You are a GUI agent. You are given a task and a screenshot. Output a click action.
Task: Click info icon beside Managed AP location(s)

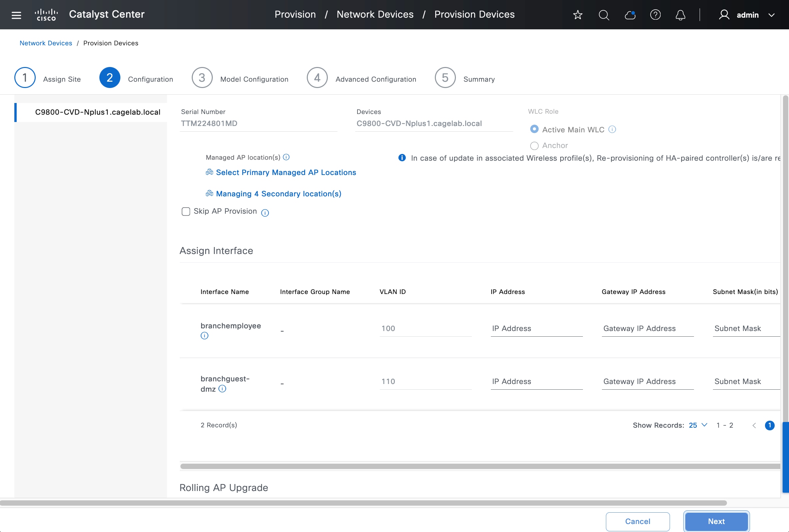click(286, 157)
